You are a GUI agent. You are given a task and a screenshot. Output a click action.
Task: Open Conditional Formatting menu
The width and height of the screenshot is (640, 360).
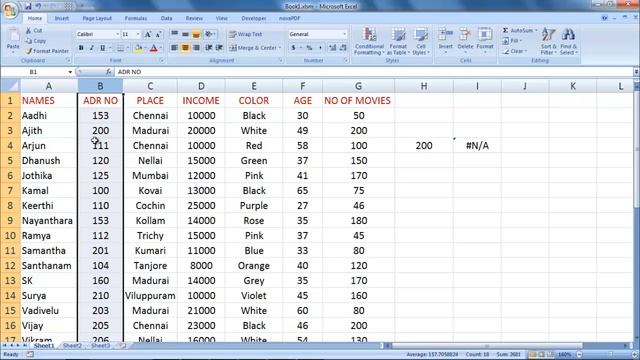(x=369, y=41)
